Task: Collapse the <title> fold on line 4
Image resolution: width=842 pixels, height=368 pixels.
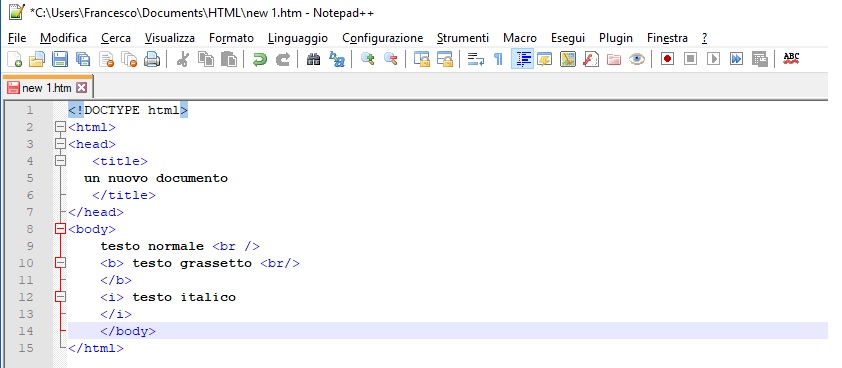Action: (x=60, y=161)
